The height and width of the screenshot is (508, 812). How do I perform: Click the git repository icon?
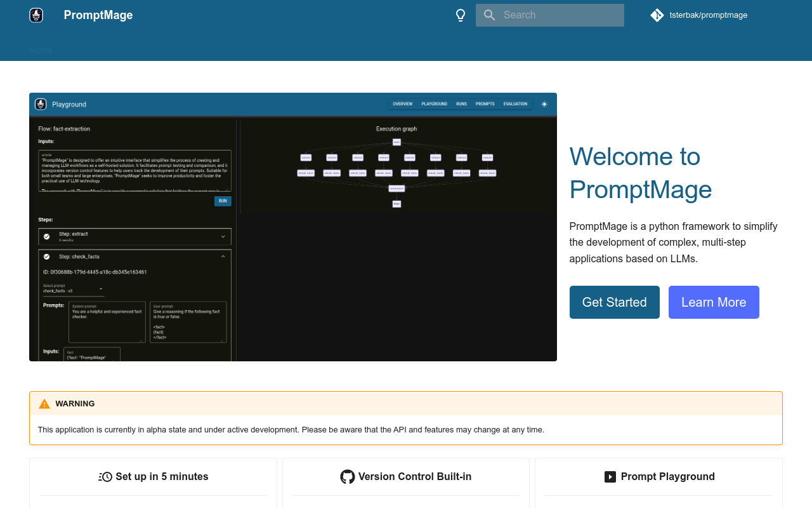pos(657,15)
